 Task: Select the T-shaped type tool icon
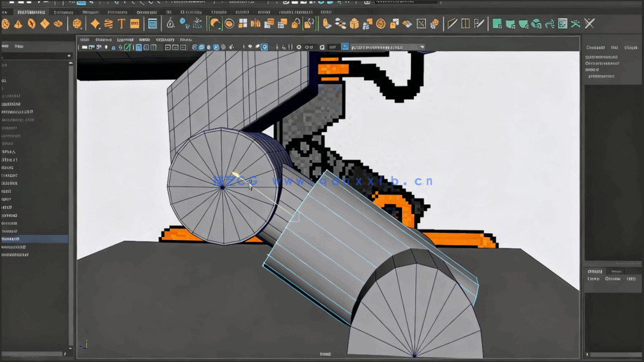pos(121,24)
